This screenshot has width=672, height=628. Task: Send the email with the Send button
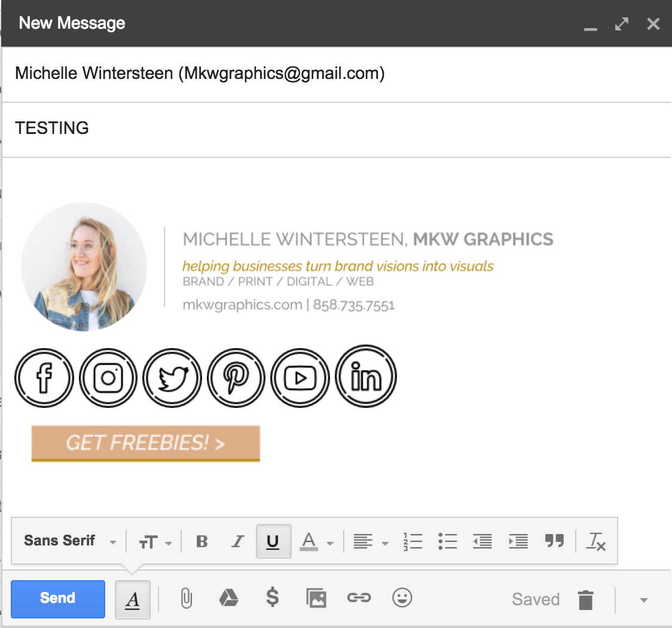[58, 599]
